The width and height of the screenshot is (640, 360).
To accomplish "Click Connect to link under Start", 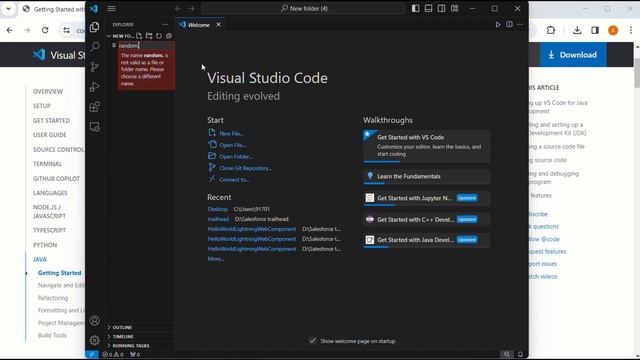I will [234, 179].
